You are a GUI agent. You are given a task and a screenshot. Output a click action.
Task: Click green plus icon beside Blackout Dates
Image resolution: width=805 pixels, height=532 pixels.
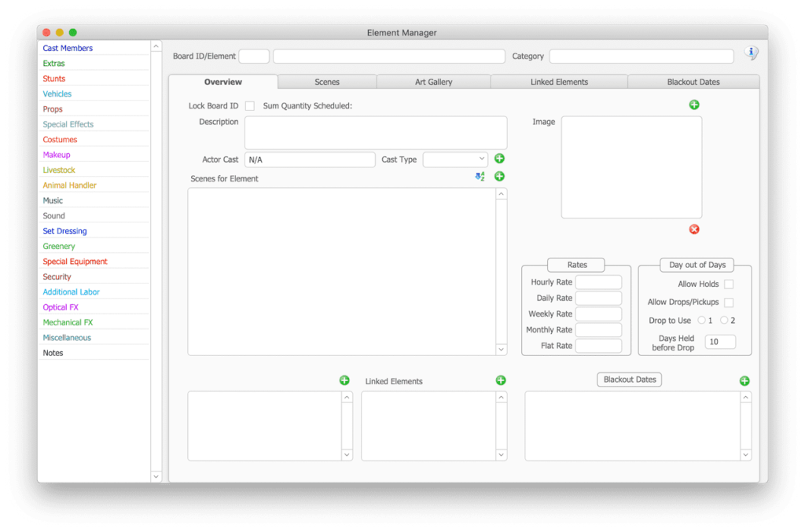point(744,381)
